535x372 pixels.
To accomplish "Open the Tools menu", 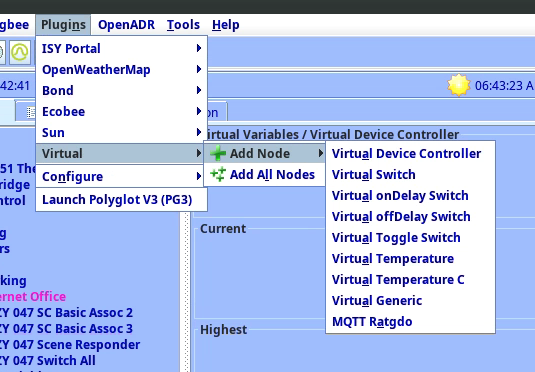I will pyautogui.click(x=183, y=25).
